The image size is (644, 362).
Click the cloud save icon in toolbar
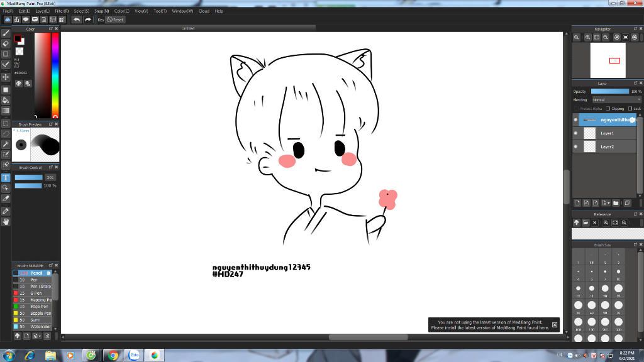point(8,19)
